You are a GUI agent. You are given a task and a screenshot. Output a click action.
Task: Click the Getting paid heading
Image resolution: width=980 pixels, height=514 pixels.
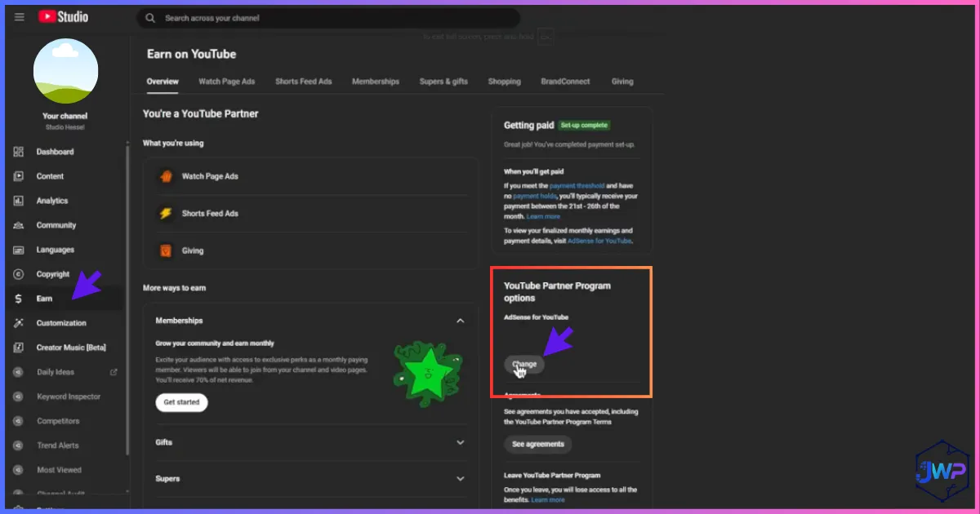[528, 126]
